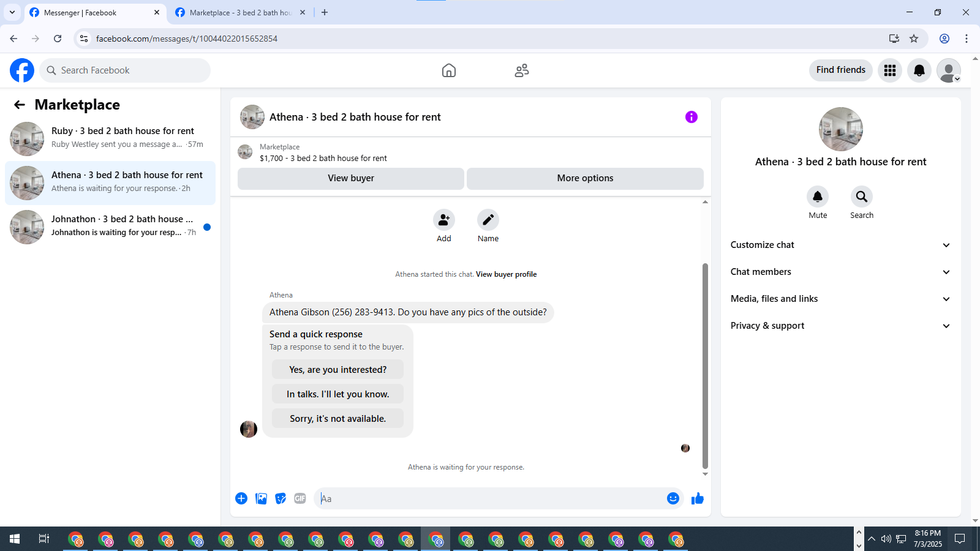The image size is (980, 551).
Task: Send quick reply 'Sorry, it's not available.'
Action: click(337, 419)
